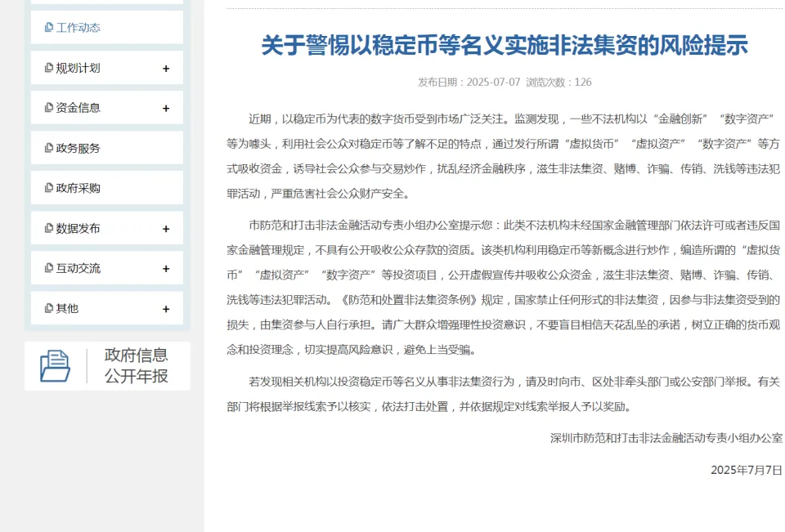Open the 规划计划 sidebar menu
The image size is (785, 532).
[106, 68]
